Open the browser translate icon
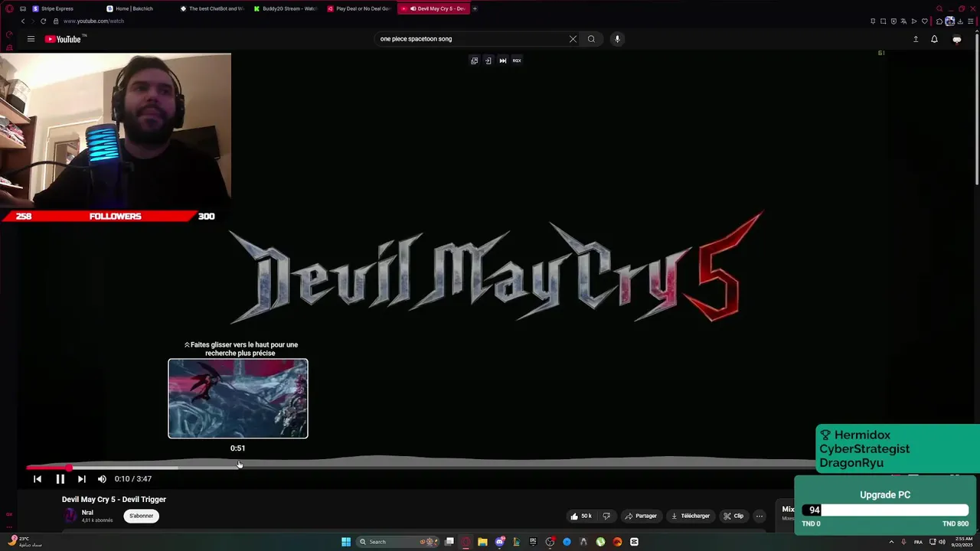 coord(903,21)
